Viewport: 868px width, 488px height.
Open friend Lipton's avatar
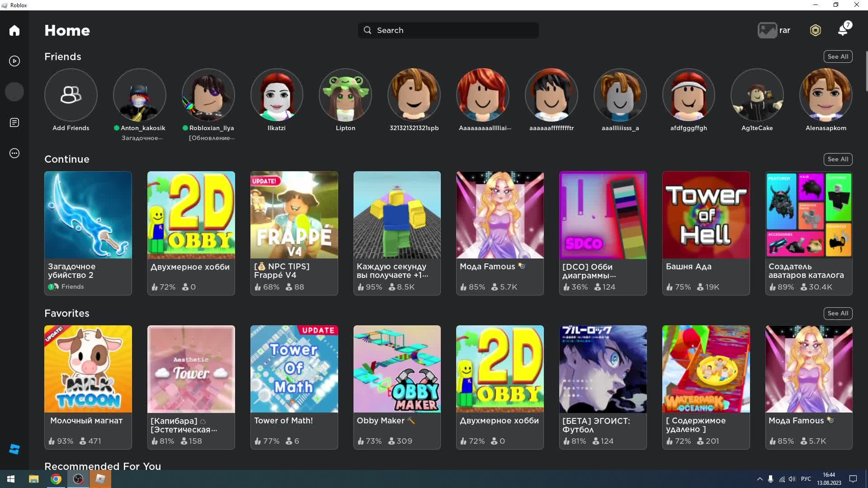click(x=345, y=95)
